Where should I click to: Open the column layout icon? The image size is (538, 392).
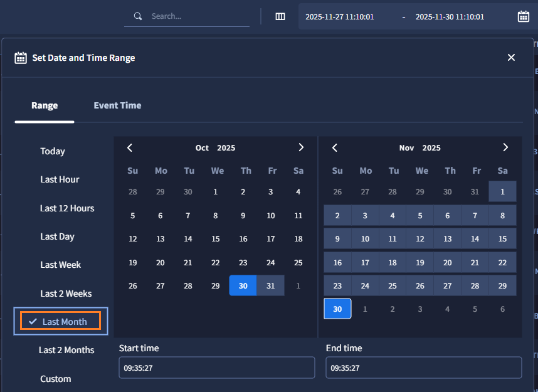(280, 17)
